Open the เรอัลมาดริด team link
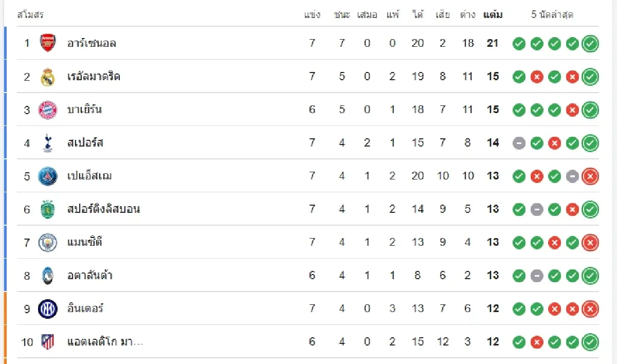 (x=94, y=77)
